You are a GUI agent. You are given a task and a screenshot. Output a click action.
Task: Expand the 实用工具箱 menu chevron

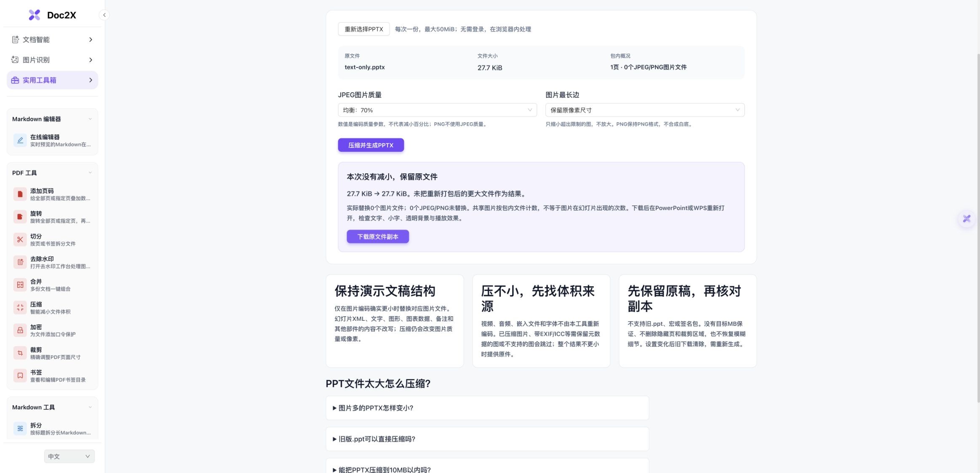(91, 80)
